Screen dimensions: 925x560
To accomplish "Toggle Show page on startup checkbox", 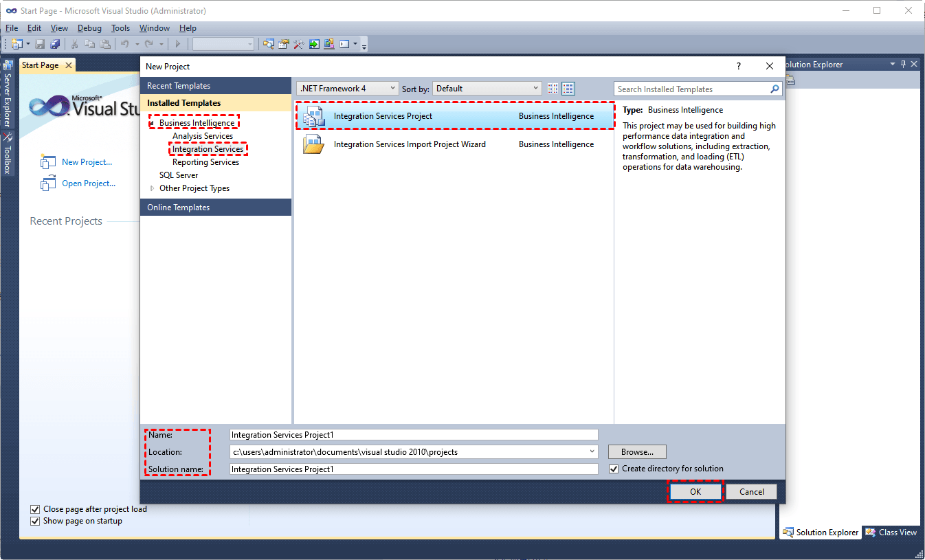I will click(x=35, y=521).
